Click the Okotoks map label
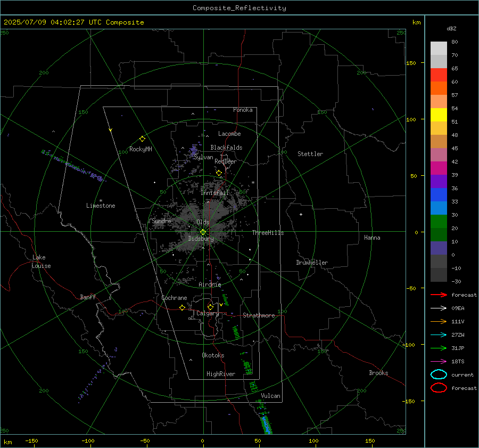Screen dimensions: 479x448 (213, 355)
